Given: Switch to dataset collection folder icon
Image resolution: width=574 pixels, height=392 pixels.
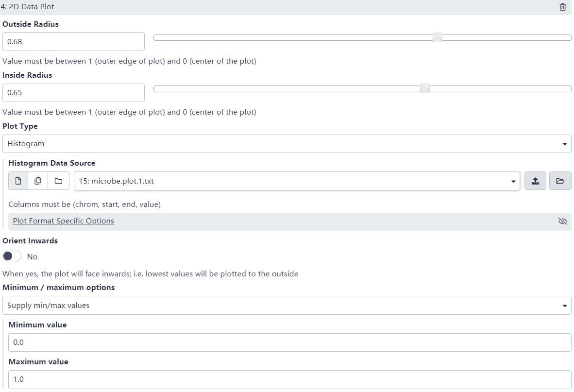Looking at the screenshot, I should point(58,181).
